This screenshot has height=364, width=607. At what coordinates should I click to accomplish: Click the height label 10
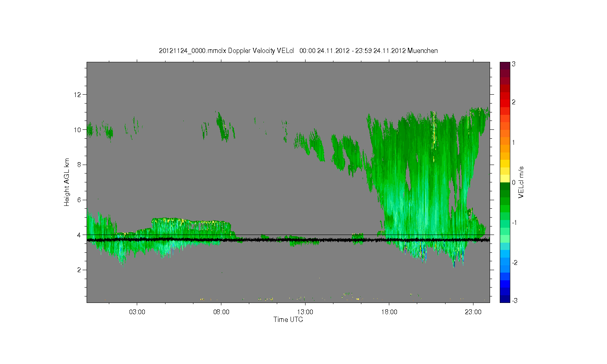[x=77, y=130]
